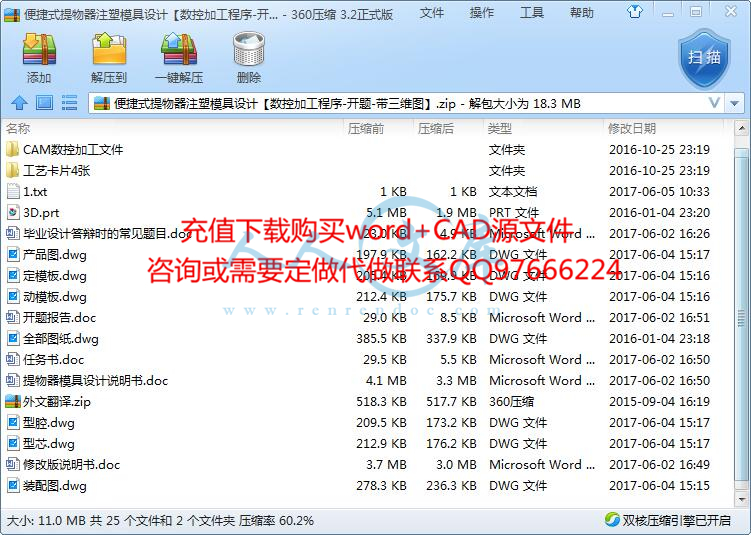Viewport: 751px width, 535px height.
Task: Click the 定模板.dwg file icon
Action: pyautogui.click(x=13, y=275)
